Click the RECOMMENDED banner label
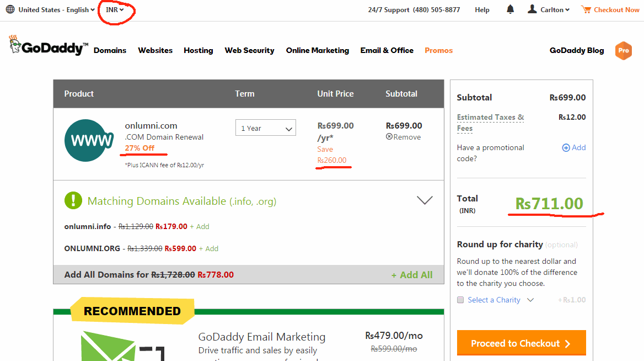Viewport: 644px width, 361px height. point(132,311)
